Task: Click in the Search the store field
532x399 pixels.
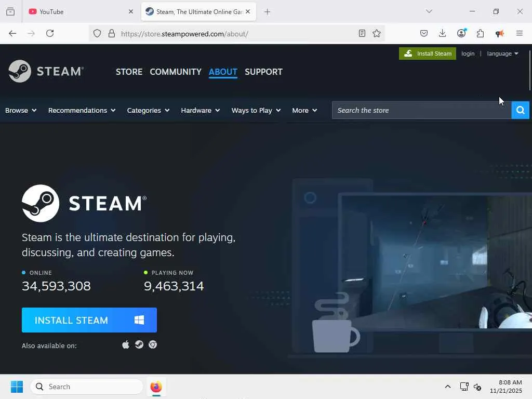Action: coord(422,110)
